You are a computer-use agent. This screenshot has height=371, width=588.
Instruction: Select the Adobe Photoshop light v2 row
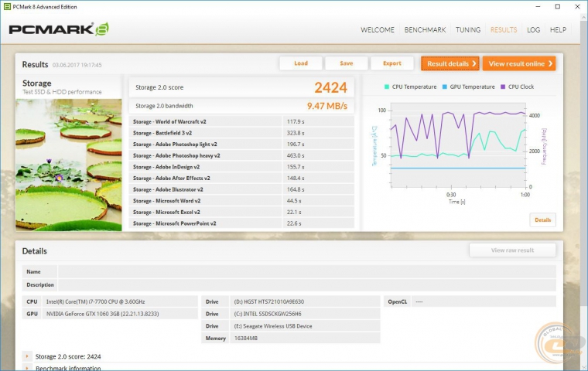241,145
